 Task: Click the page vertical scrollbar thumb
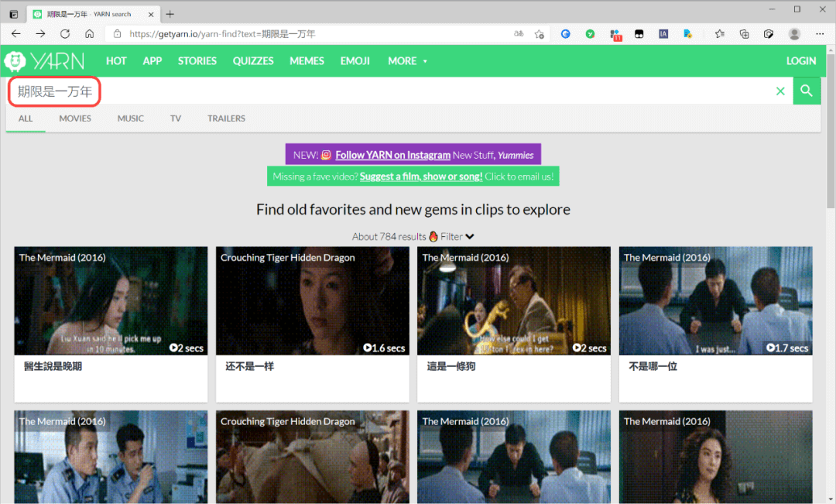[x=830, y=131]
